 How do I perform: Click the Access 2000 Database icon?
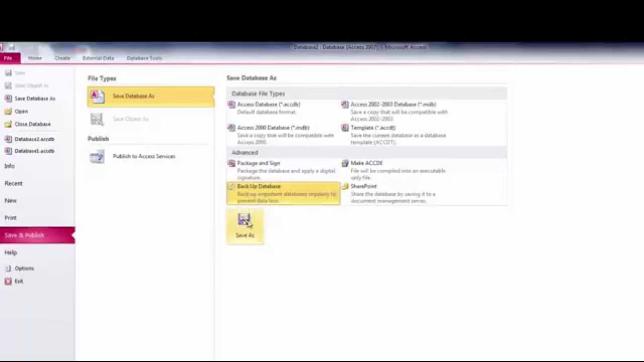click(231, 128)
